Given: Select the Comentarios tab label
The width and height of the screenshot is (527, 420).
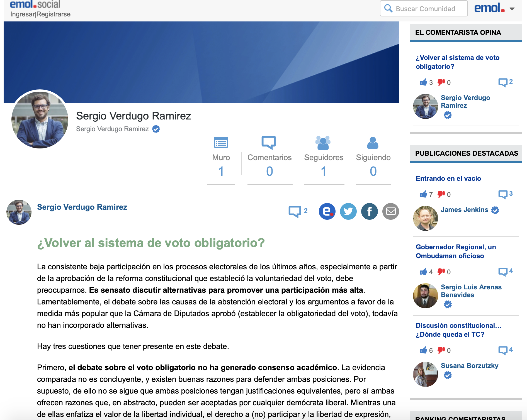Looking at the screenshot, I should point(269,158).
